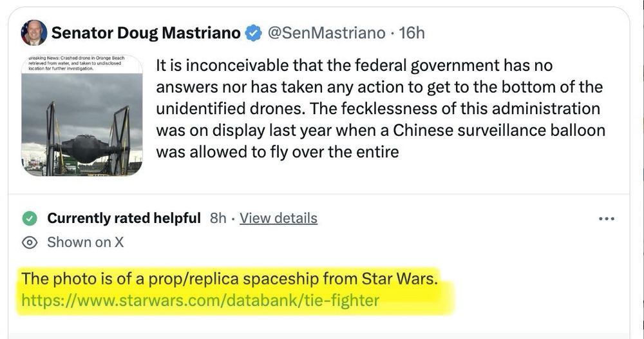Open the starwars.com tie-fighter databank link
Image resolution: width=644 pixels, height=339 pixels.
point(200,300)
